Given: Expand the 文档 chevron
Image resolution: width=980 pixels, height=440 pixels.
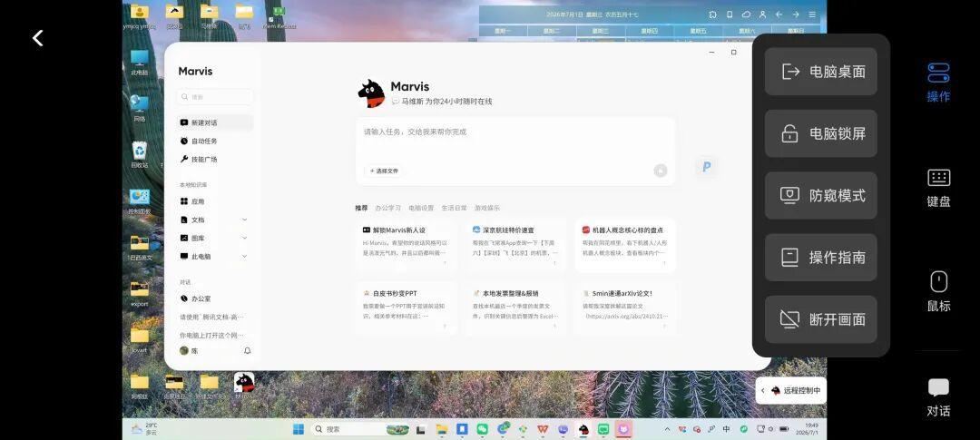Looking at the screenshot, I should coord(244,220).
